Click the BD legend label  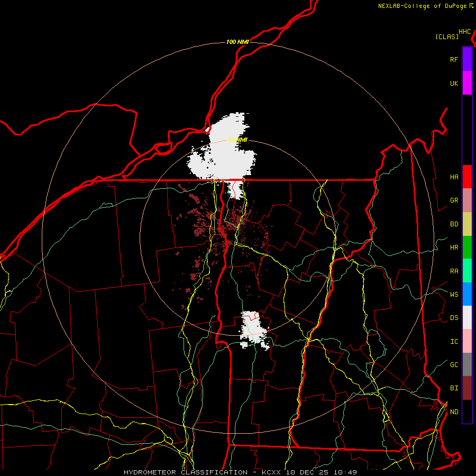coord(454,224)
